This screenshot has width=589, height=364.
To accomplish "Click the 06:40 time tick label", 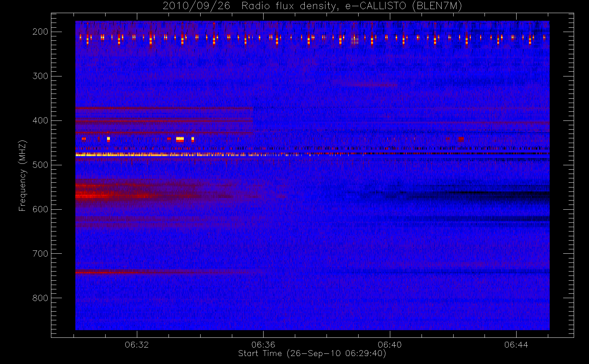I will tap(390, 345).
